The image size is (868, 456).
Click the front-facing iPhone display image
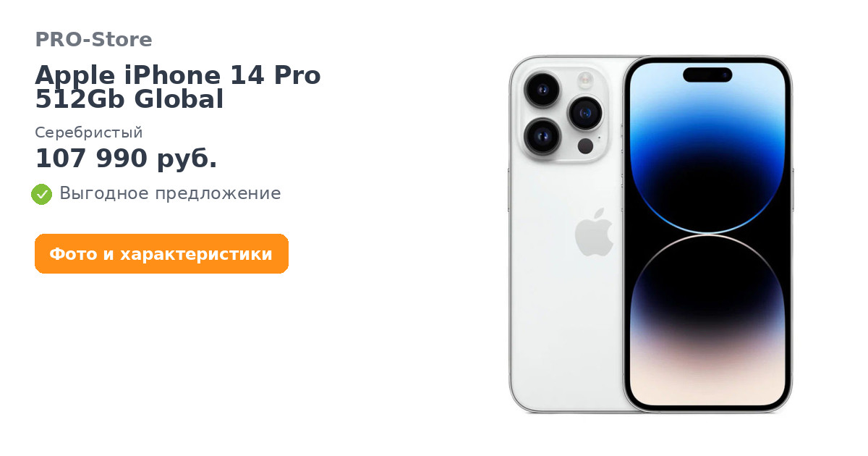tap(707, 235)
